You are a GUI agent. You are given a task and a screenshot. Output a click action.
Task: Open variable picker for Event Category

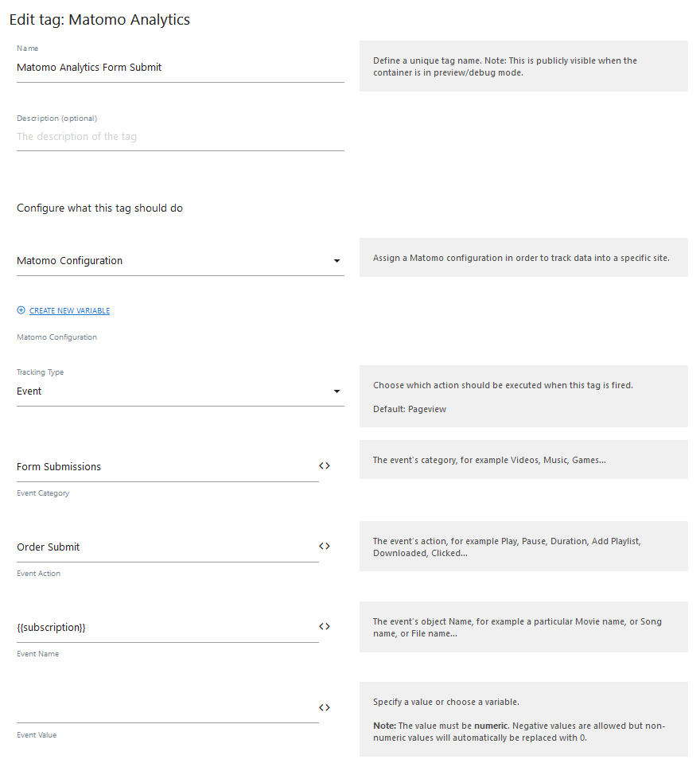[x=325, y=465]
